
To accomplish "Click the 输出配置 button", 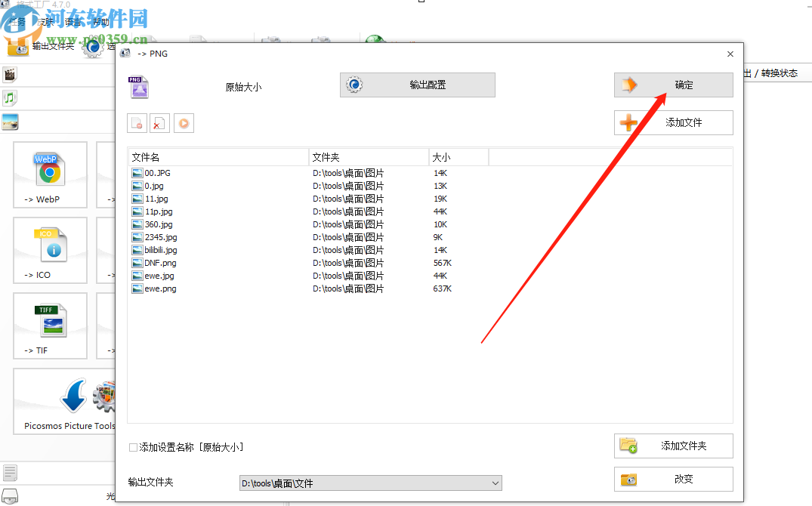I will tap(418, 85).
